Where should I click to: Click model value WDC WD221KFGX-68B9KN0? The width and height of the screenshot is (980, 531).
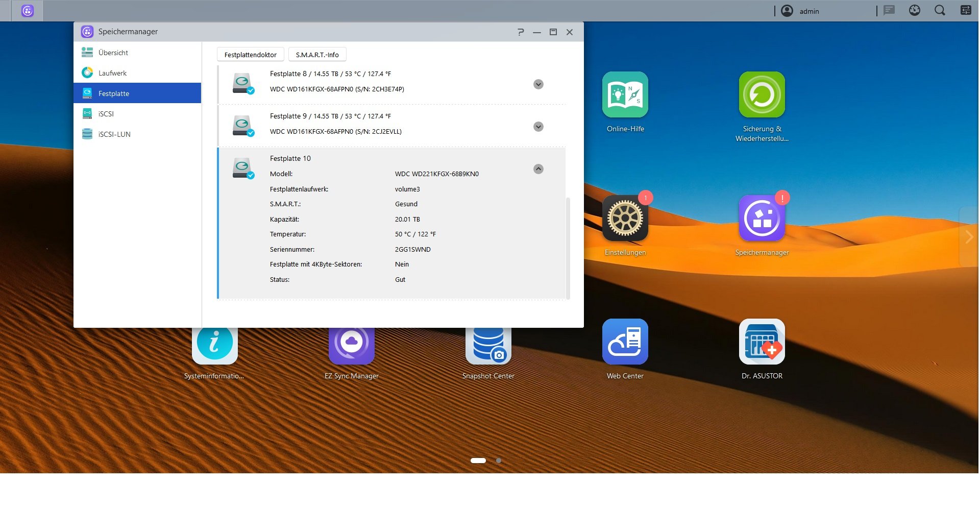click(x=437, y=174)
